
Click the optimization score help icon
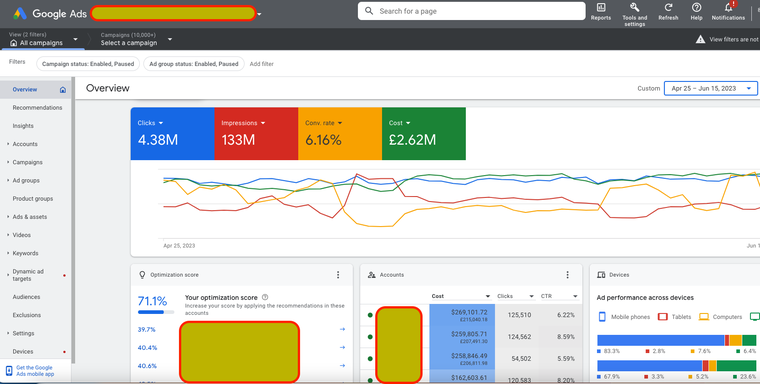pos(265,297)
